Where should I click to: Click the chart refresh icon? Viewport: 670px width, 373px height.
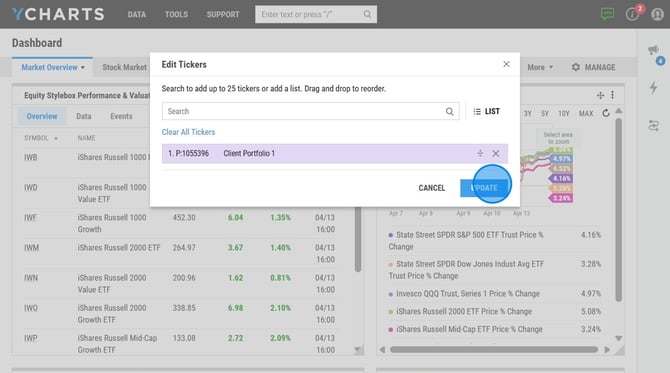606,113
